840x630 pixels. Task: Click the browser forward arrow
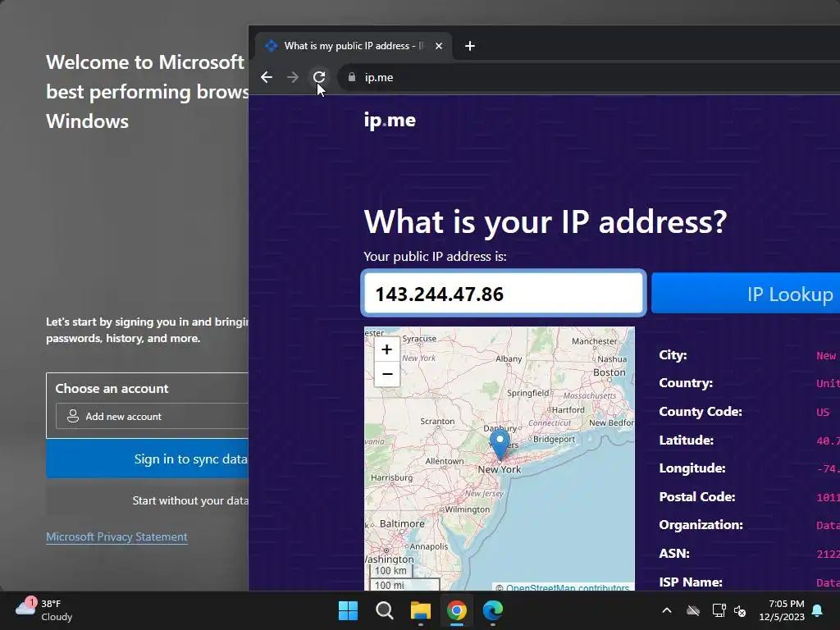coord(293,77)
